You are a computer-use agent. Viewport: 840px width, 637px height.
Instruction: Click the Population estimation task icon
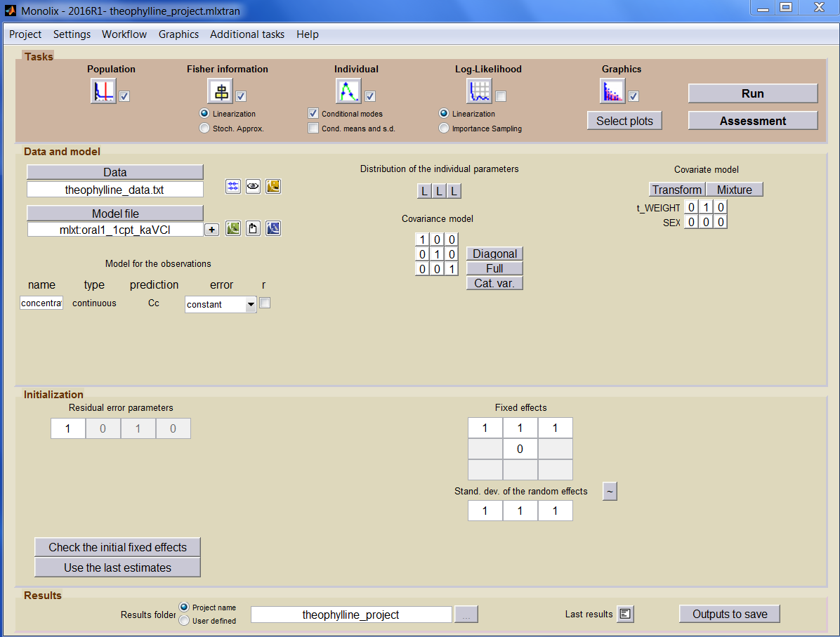click(103, 91)
